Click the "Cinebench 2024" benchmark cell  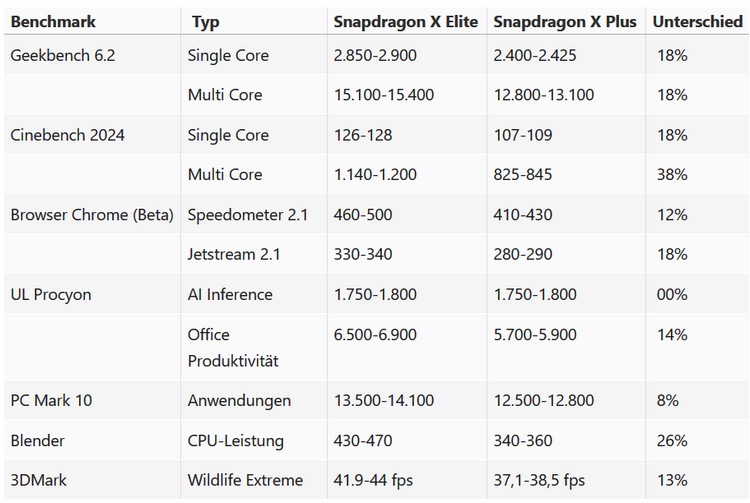(67, 135)
